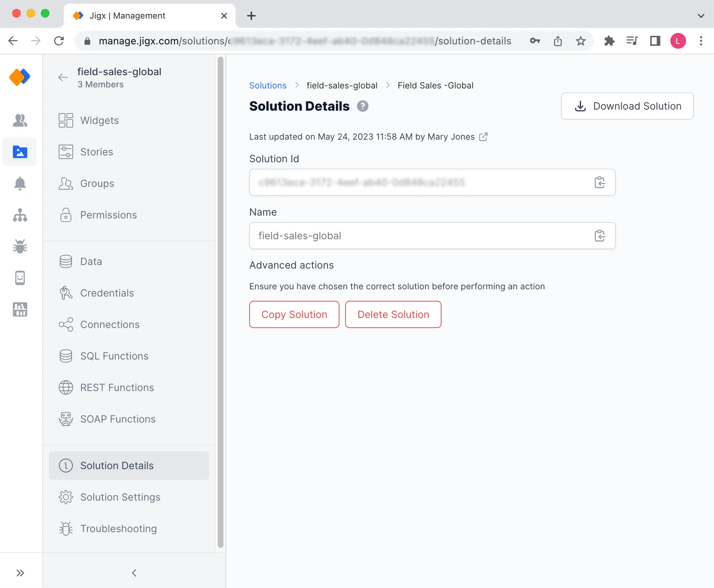Viewport: 714px width, 588px height.
Task: Copy the Solution ID to clipboard
Action: click(x=600, y=182)
